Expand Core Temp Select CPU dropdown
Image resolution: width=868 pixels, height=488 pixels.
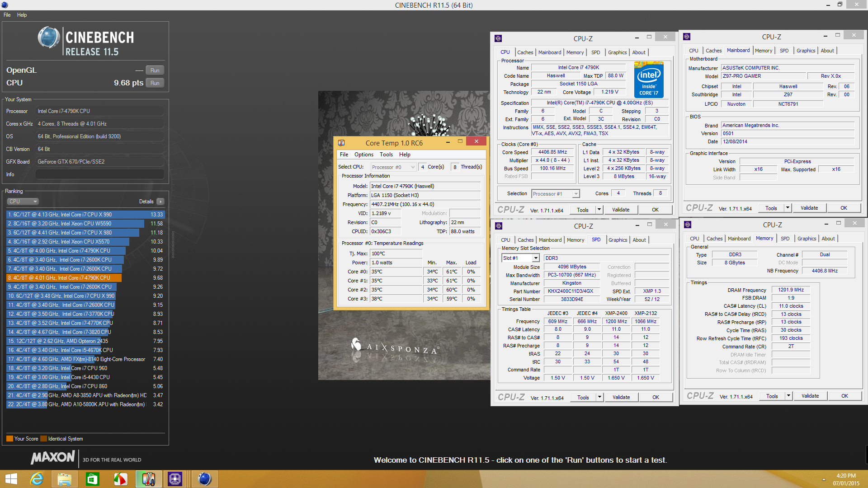(393, 167)
